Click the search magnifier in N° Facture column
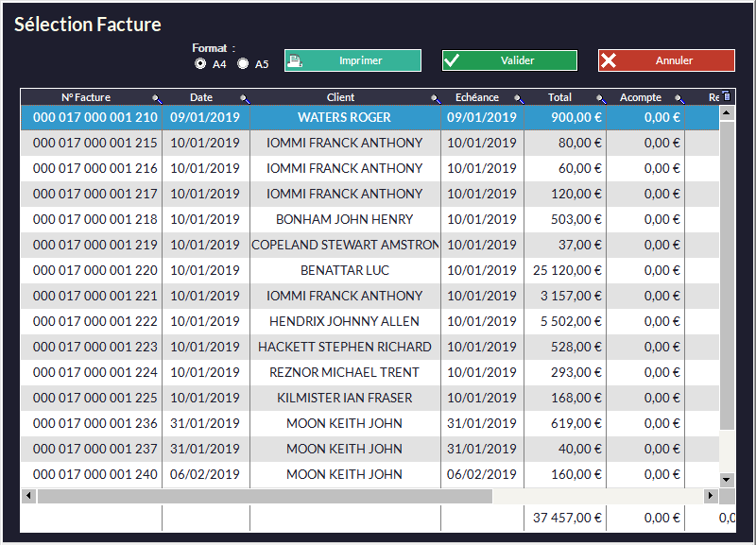756x545 pixels. (157, 98)
